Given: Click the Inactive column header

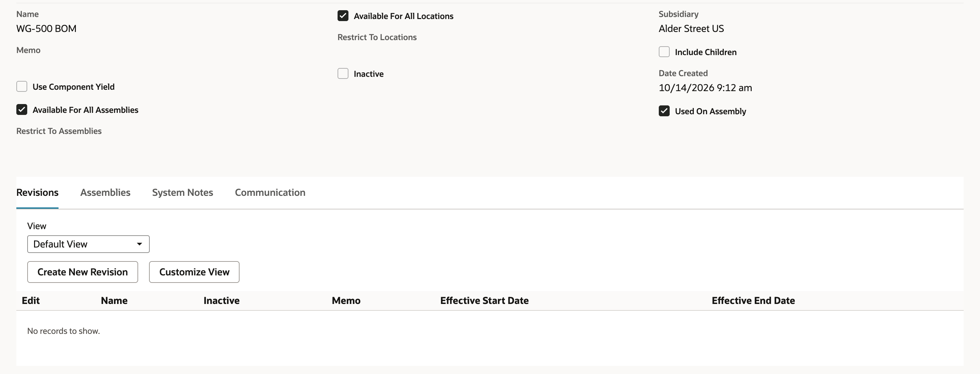Looking at the screenshot, I should (222, 301).
